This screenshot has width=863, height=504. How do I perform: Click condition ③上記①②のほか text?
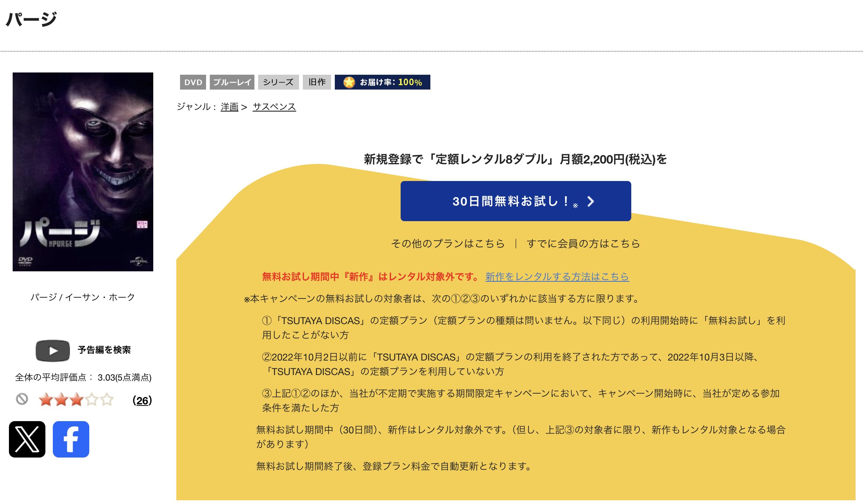pos(521,401)
